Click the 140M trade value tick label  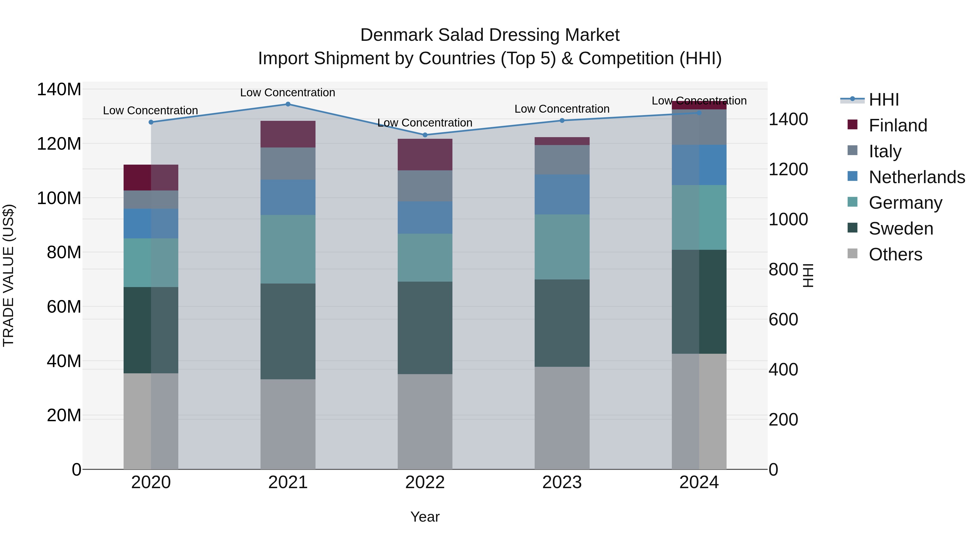(59, 90)
